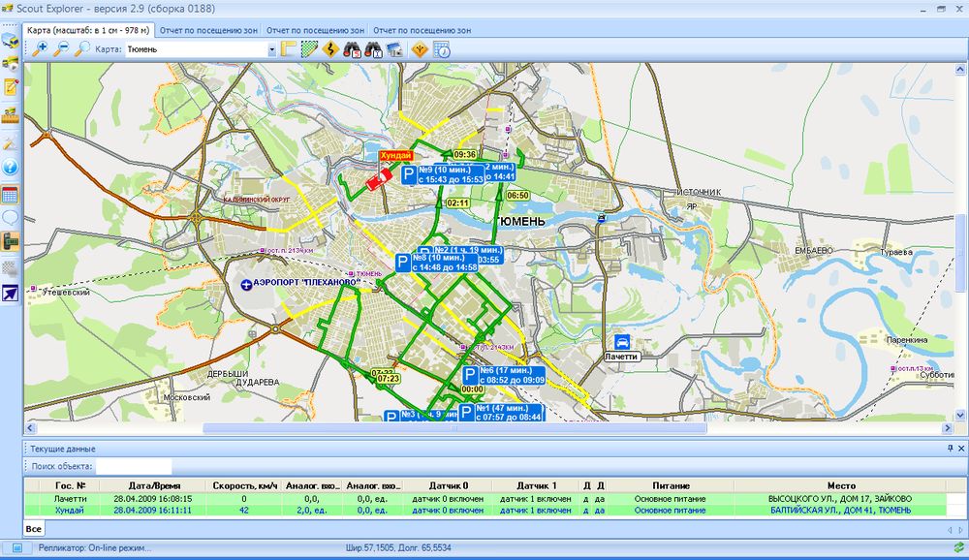Image resolution: width=969 pixels, height=560 pixels.
Task: Sort by the Скорость, км/ч column header
Action: click(245, 485)
